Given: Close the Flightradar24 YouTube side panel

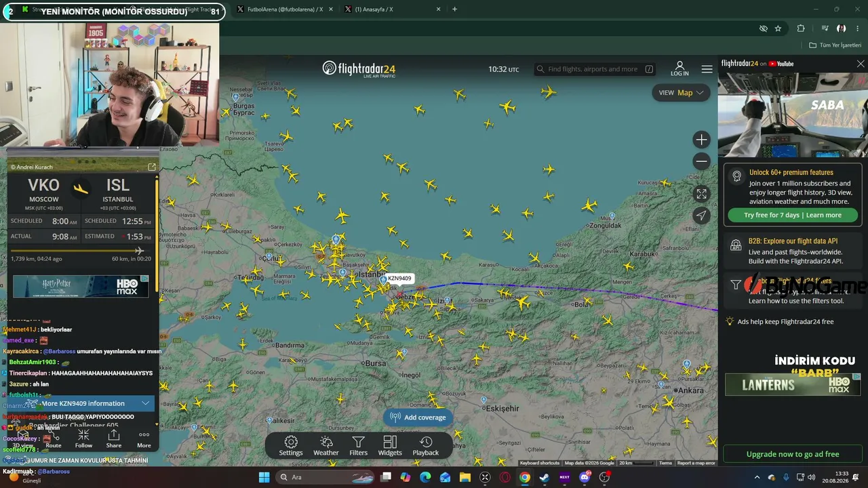Looking at the screenshot, I should pos(861,64).
